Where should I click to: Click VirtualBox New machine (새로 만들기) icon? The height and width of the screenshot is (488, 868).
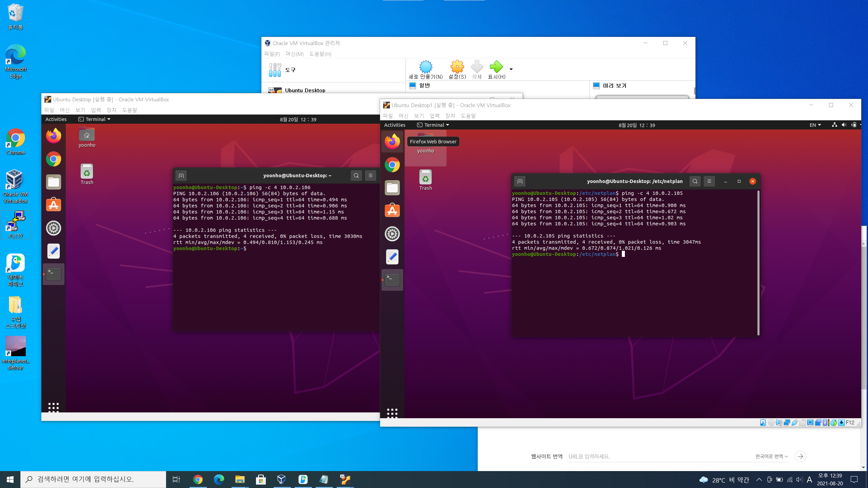[426, 67]
